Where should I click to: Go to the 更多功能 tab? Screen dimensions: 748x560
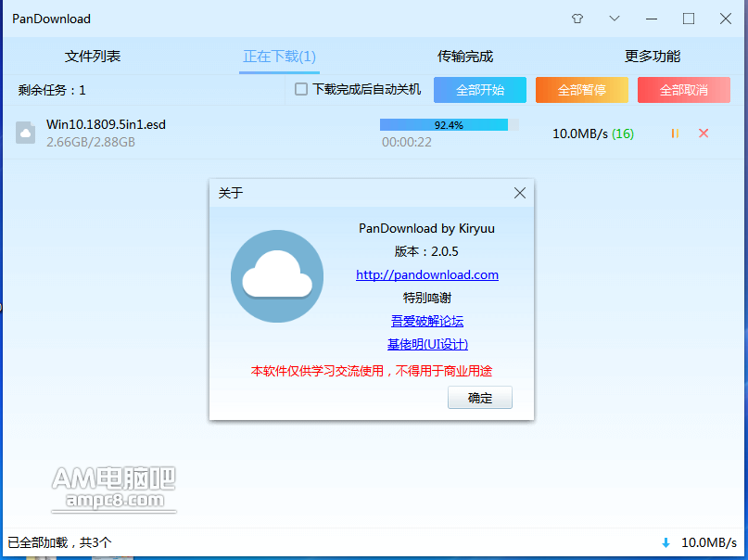(653, 57)
